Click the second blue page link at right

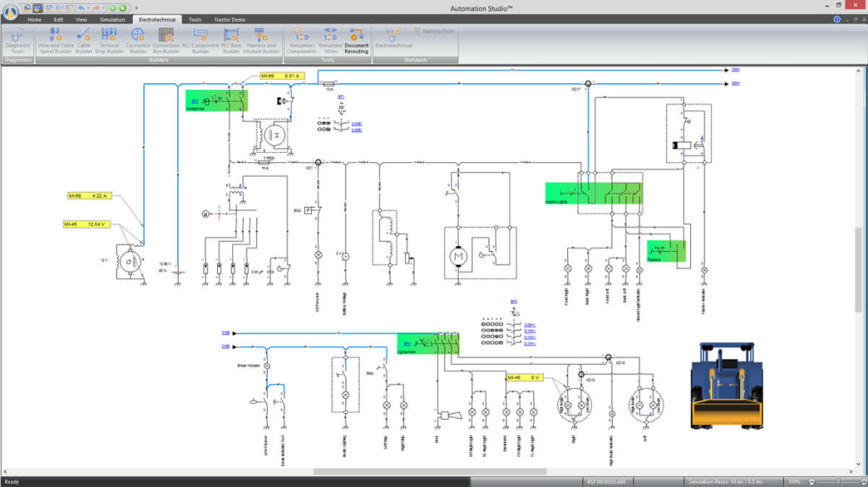point(736,83)
